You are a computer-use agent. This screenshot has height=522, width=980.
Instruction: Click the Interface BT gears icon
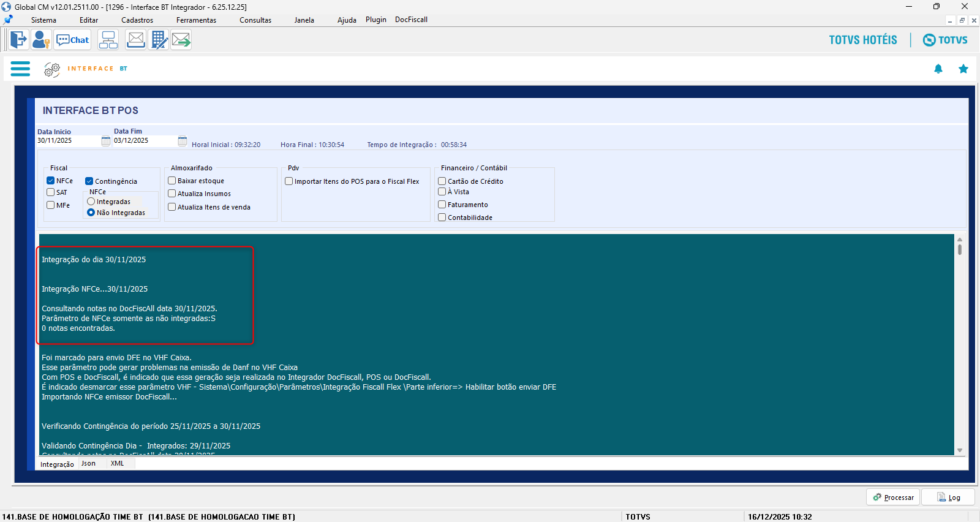(x=51, y=69)
